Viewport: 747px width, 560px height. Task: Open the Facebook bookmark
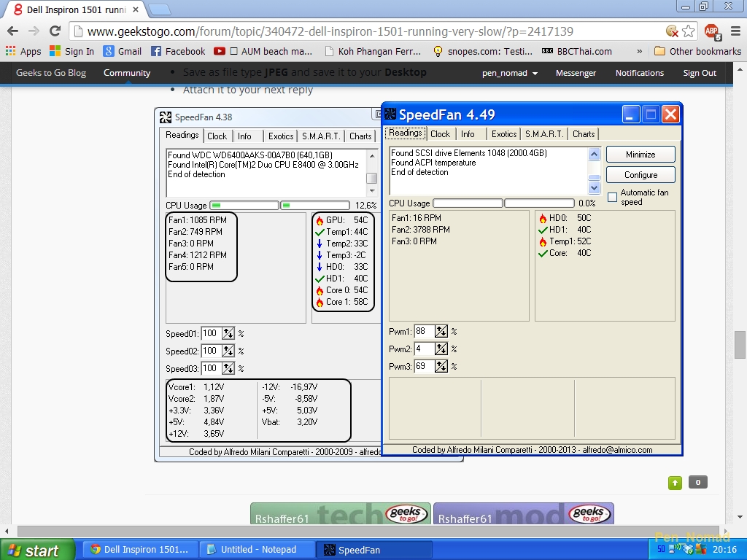coord(178,52)
